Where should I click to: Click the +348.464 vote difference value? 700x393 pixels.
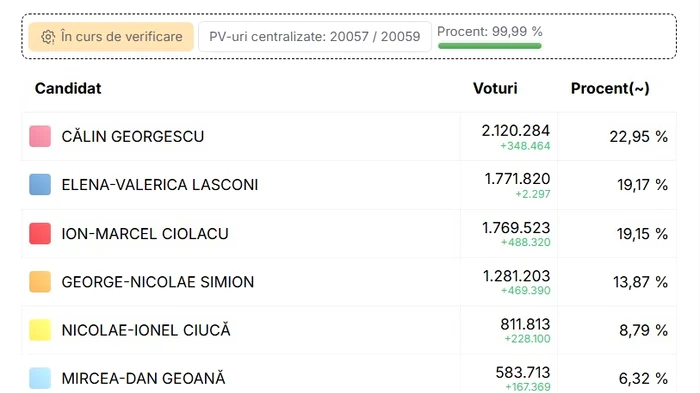[x=525, y=146]
